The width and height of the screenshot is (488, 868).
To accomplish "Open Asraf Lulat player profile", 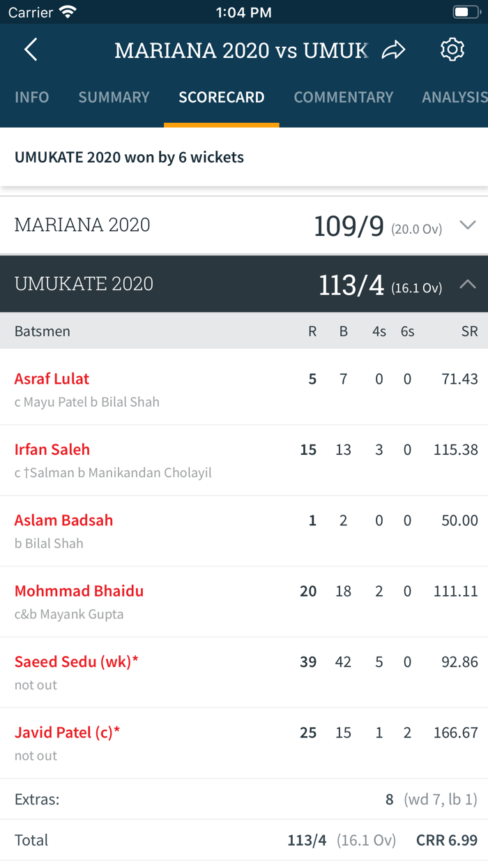I will (52, 379).
